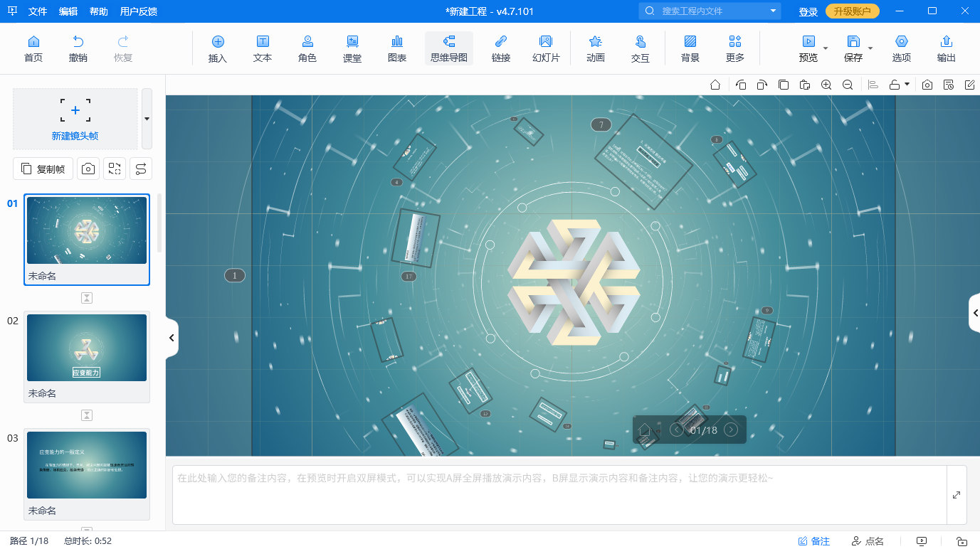Click the 保存 save button
The width and height of the screenshot is (980, 549).
point(853,48)
